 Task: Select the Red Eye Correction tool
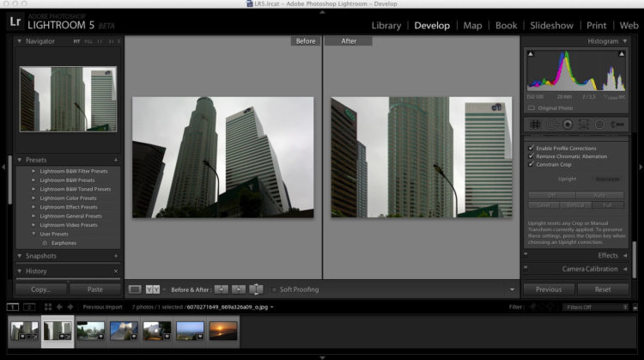[568, 124]
